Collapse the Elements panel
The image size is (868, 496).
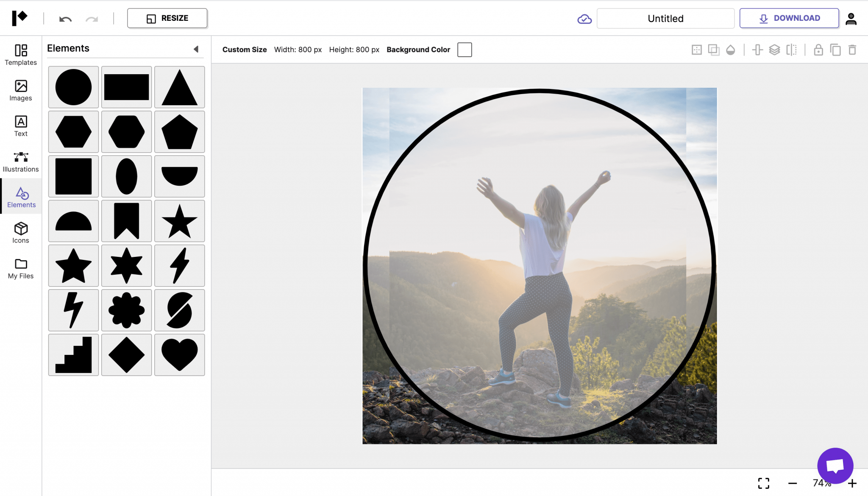tap(196, 49)
